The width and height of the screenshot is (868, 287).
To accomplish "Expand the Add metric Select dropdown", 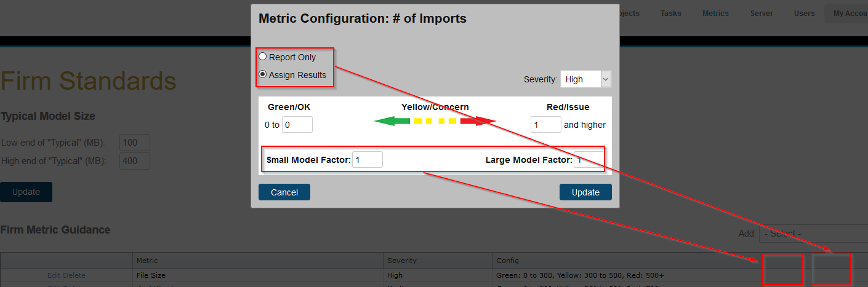I will (x=813, y=234).
